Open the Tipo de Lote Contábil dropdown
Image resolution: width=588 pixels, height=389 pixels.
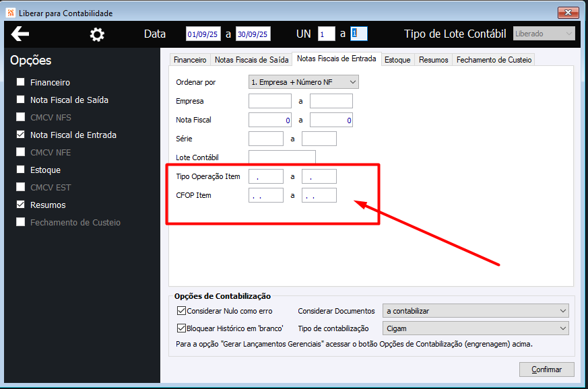544,34
